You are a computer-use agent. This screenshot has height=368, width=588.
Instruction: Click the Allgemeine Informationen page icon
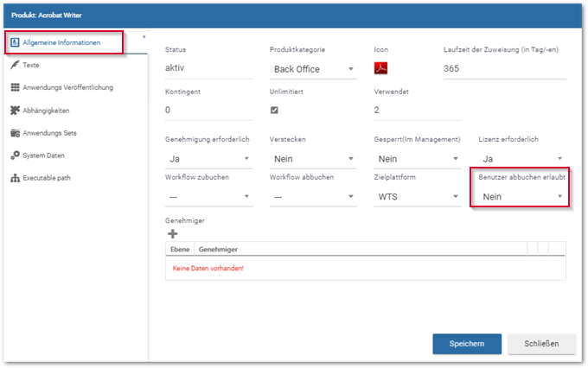tap(15, 42)
